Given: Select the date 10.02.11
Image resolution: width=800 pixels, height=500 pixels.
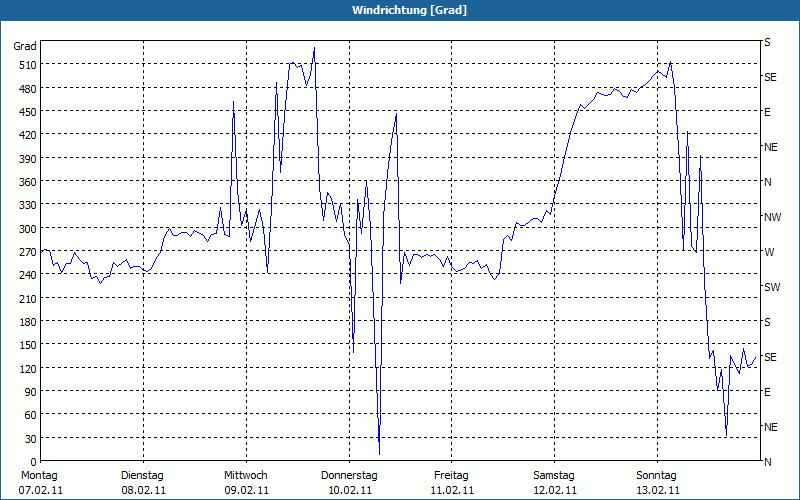Looking at the screenshot, I should click(x=349, y=491).
